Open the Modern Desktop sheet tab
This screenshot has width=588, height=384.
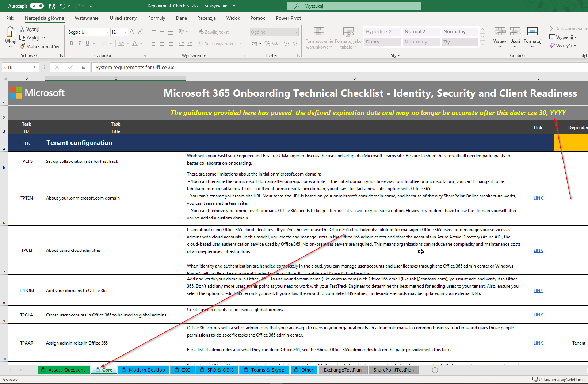click(x=144, y=370)
